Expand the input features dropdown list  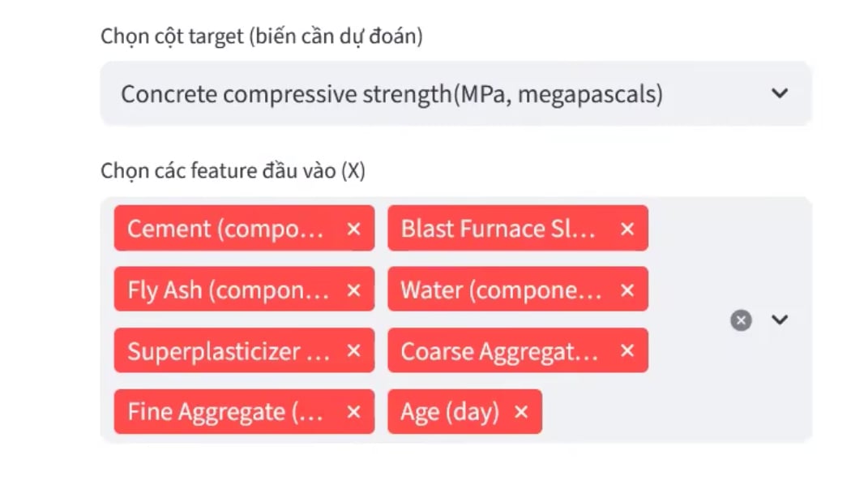780,320
